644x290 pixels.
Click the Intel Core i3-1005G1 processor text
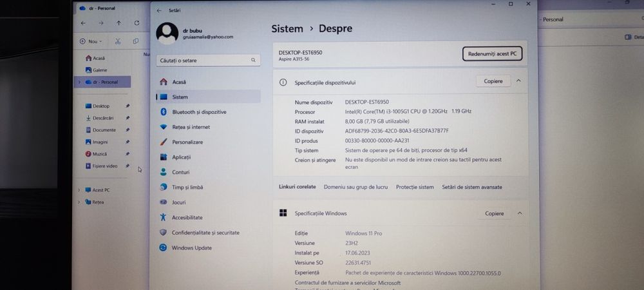(x=408, y=111)
